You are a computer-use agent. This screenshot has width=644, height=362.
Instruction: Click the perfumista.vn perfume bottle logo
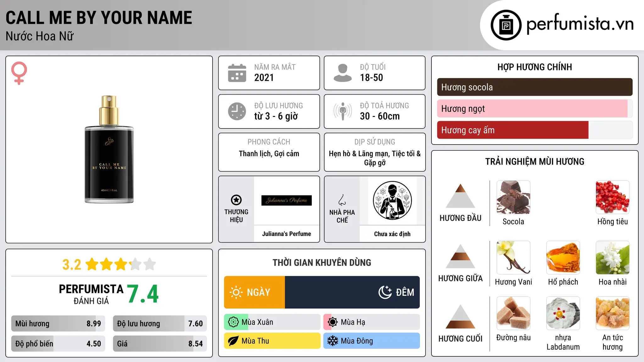tap(506, 25)
